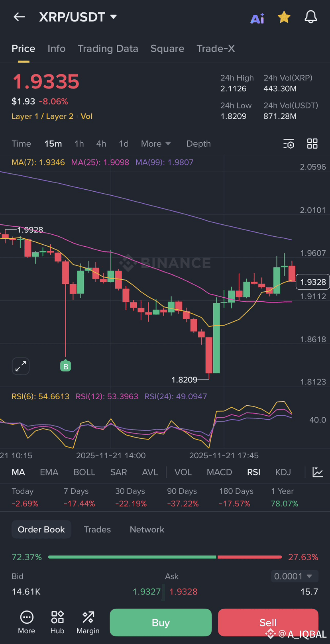Tap the 1 Year 78.07% performance
The image size is (330, 644).
coord(285,497)
